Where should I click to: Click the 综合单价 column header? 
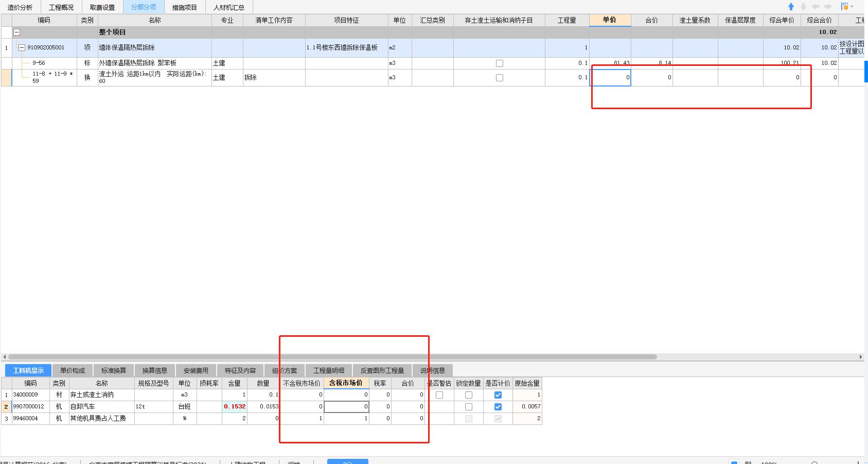(x=782, y=20)
